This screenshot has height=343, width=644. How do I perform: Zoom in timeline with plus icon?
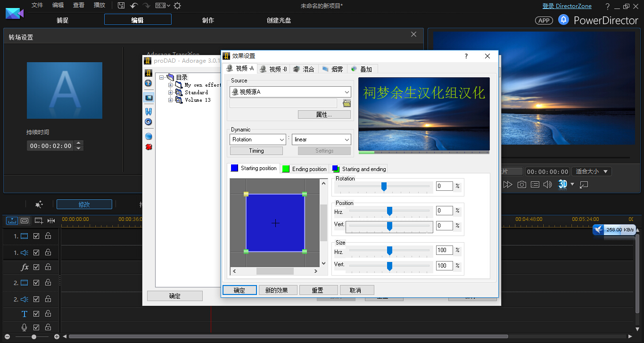tap(57, 337)
